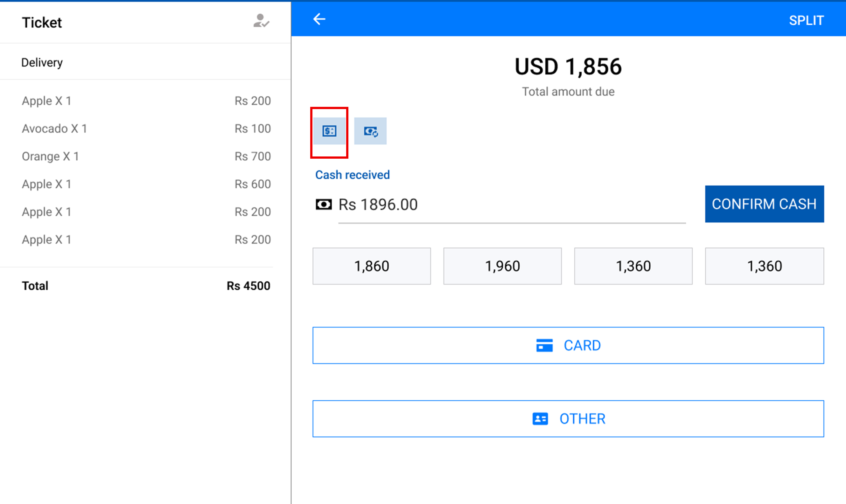846x504 pixels.
Task: Select the Orange X 1 line item
Action: tap(146, 156)
